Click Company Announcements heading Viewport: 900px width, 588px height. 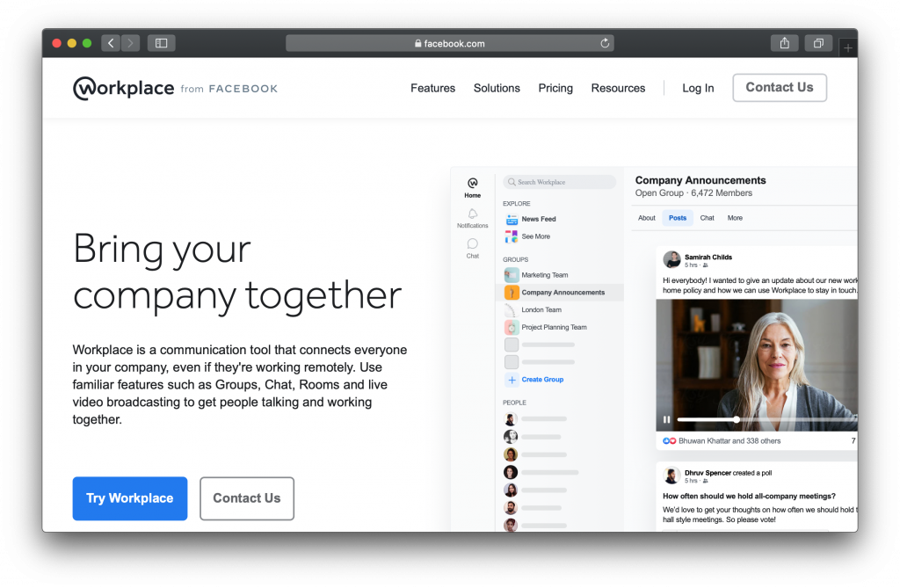point(700,180)
